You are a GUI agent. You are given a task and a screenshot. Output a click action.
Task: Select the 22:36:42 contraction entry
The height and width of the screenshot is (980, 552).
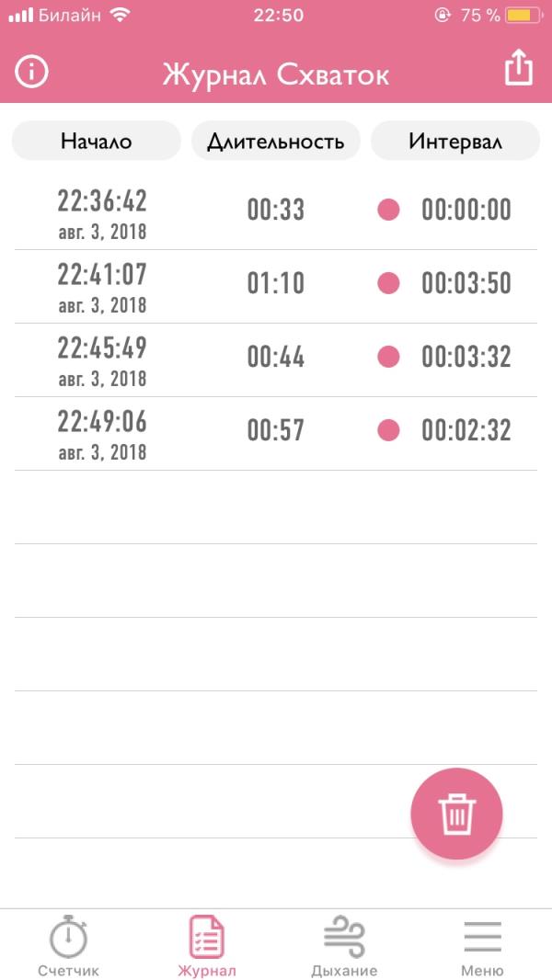[276, 212]
